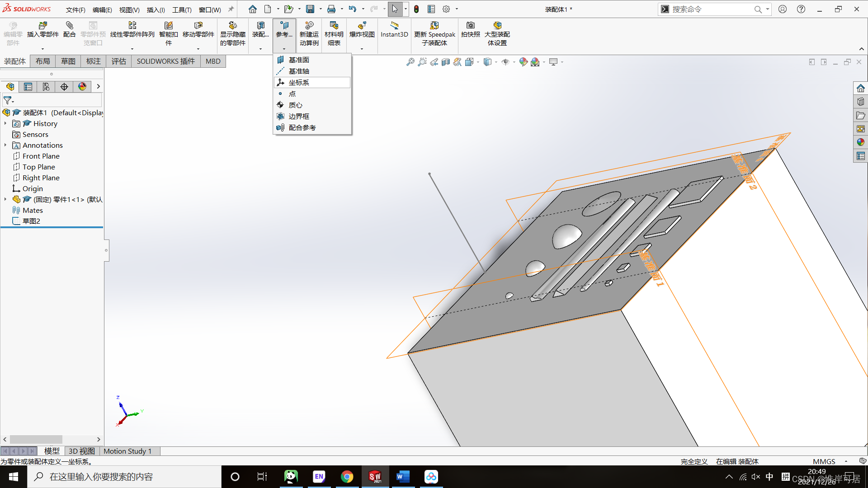Click the Insert Components (插入零部件) icon
This screenshot has height=488, width=868.
42,26
